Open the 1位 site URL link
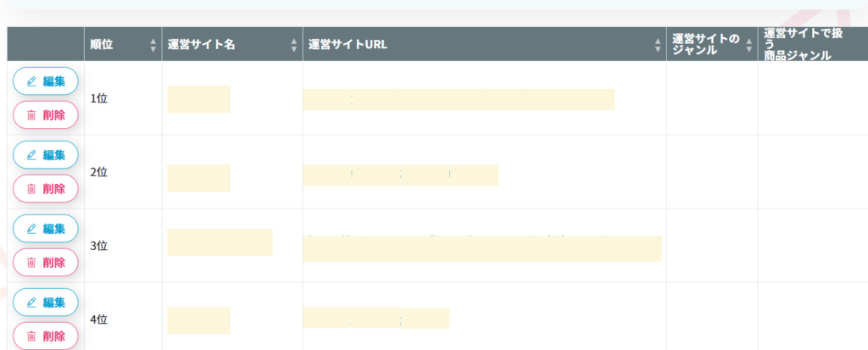This screenshot has height=350, width=868. pos(459,99)
